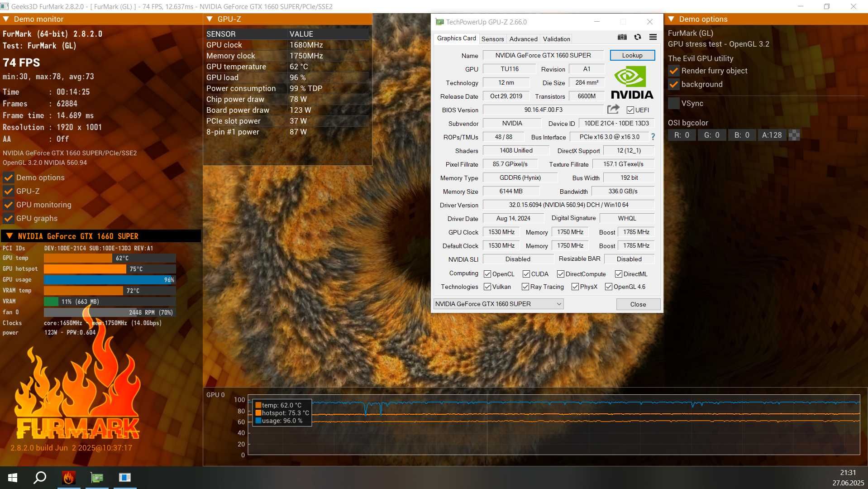868x489 pixels.
Task: Toggle the DirectCompute checkbox
Action: pyautogui.click(x=561, y=274)
